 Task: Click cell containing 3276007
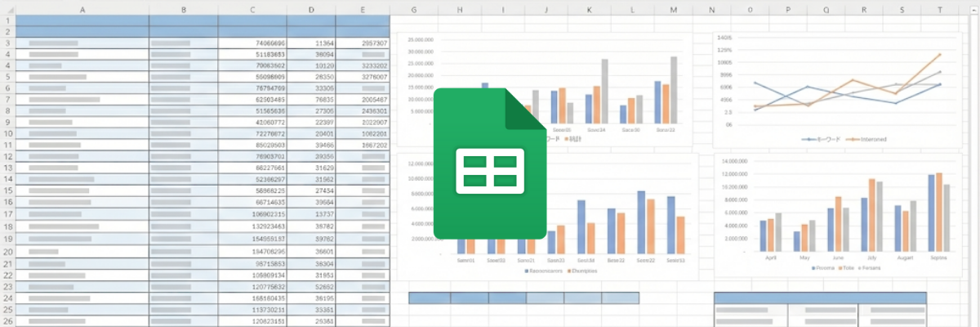pyautogui.click(x=363, y=77)
